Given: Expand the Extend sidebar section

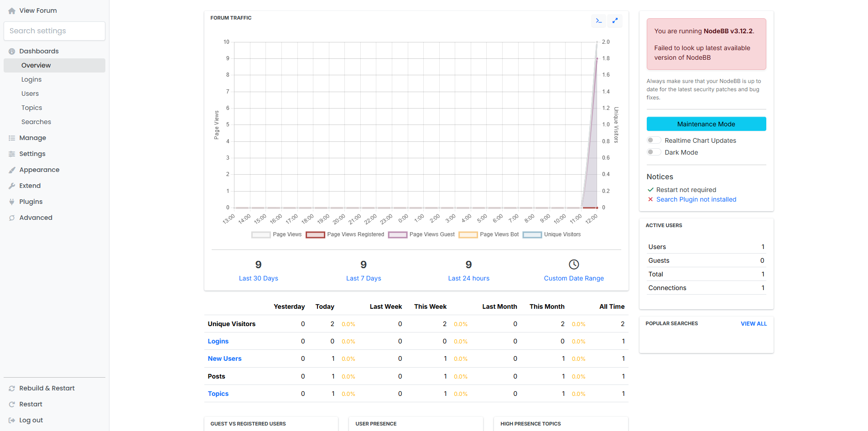Looking at the screenshot, I should (54, 186).
